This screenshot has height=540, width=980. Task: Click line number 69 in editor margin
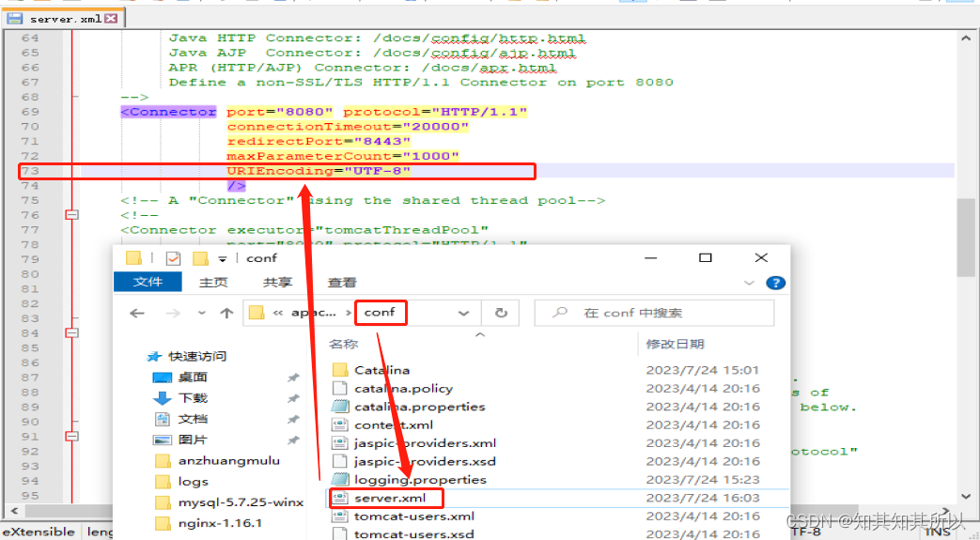[x=30, y=112]
